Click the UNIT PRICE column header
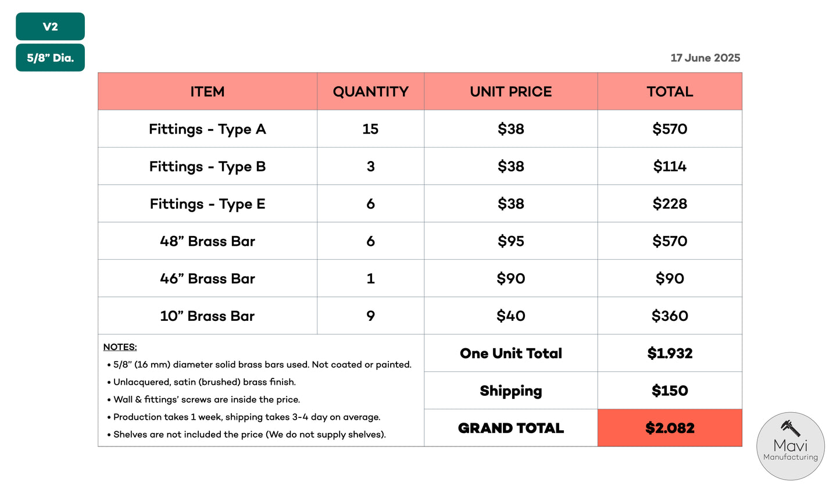 511,92
